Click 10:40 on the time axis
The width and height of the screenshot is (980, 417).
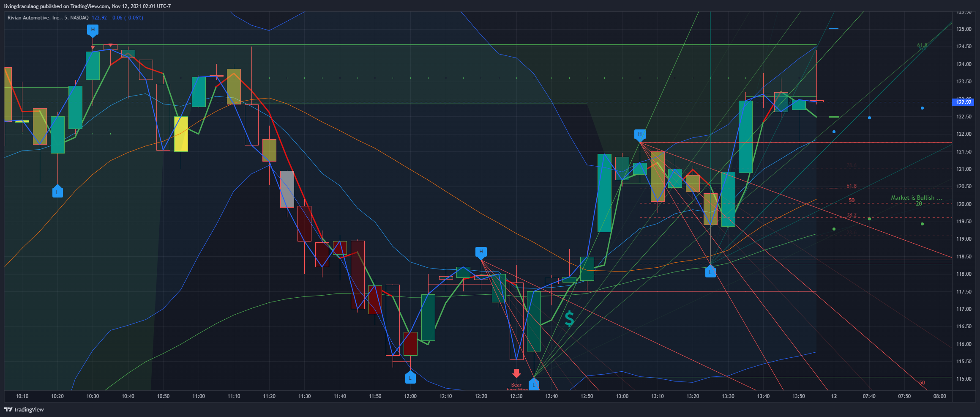128,396
